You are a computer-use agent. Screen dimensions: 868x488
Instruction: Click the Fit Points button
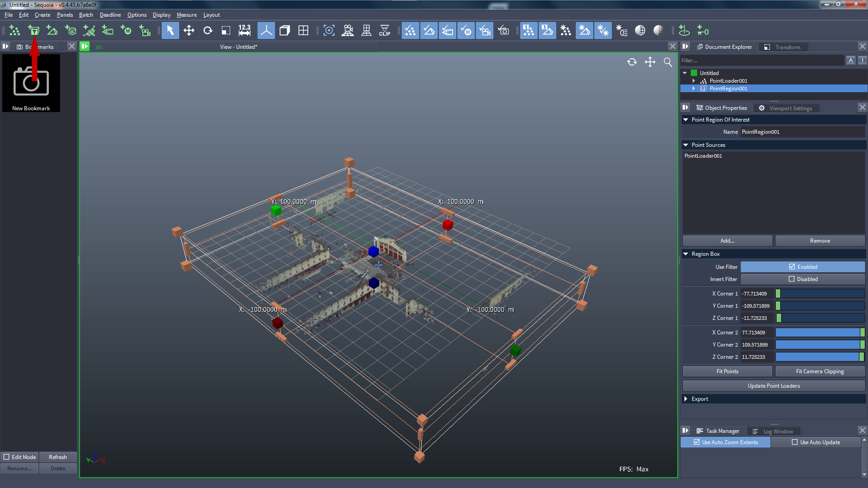(727, 371)
